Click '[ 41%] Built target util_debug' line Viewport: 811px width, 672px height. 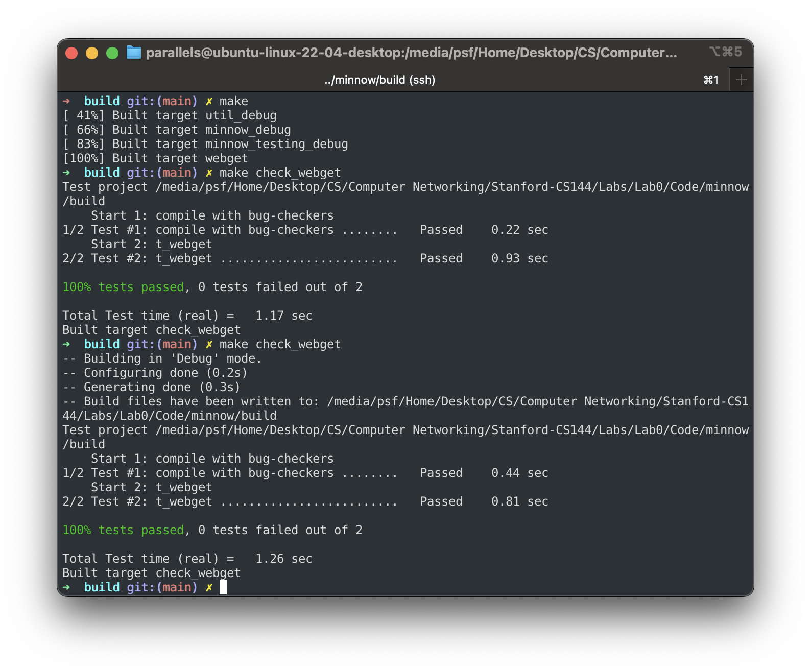[170, 115]
